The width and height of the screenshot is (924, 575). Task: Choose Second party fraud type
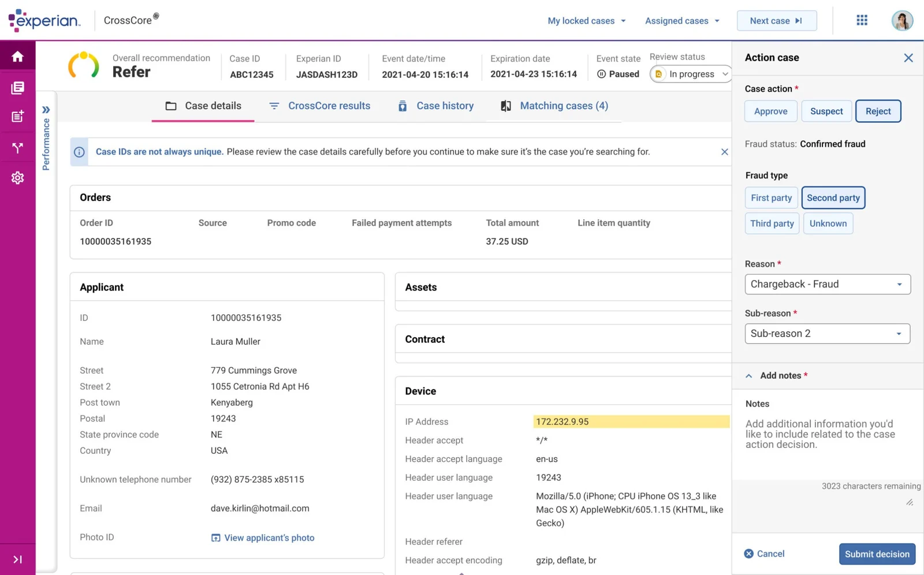click(833, 197)
